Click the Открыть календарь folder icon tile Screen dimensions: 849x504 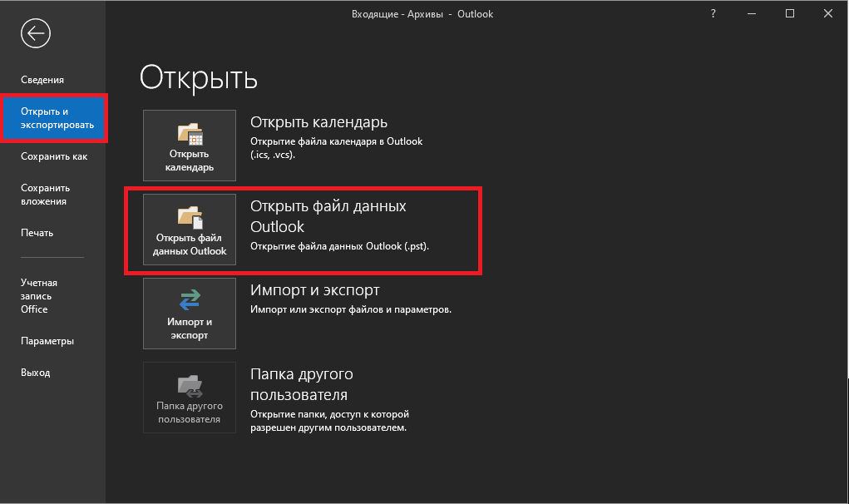(x=190, y=146)
